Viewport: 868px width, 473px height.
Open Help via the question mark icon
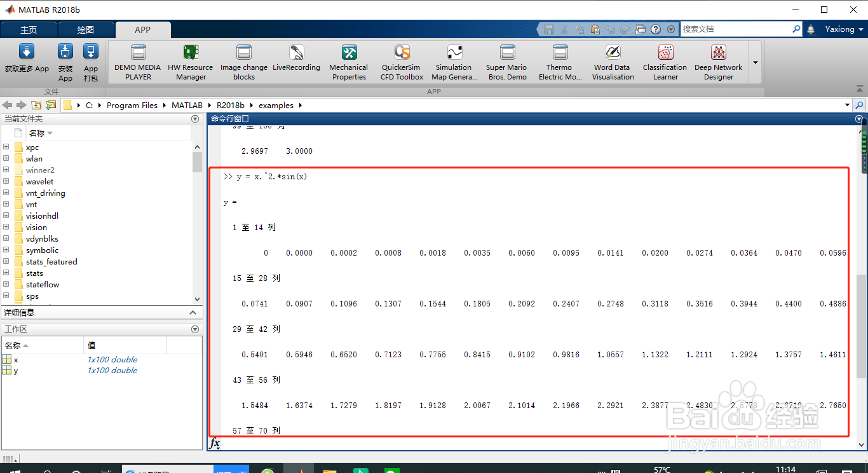656,29
